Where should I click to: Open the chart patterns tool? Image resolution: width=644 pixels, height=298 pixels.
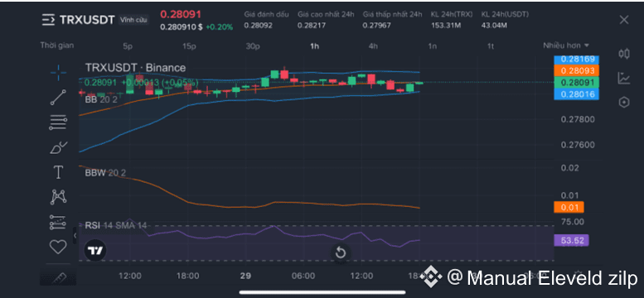point(58,197)
